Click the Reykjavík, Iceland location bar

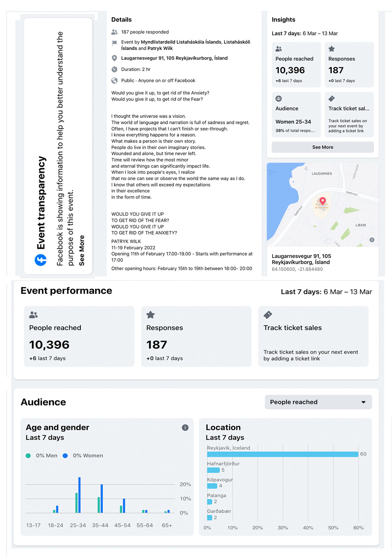pos(282,454)
